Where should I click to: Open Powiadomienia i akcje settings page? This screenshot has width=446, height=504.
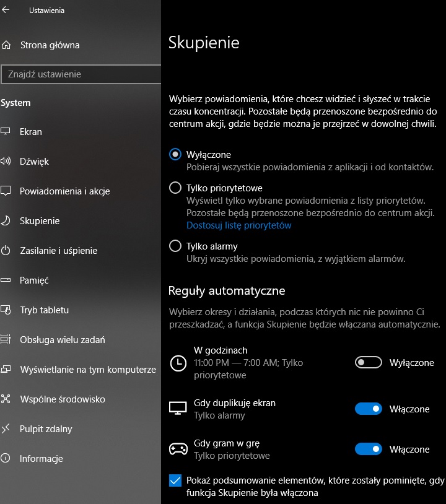tap(64, 191)
